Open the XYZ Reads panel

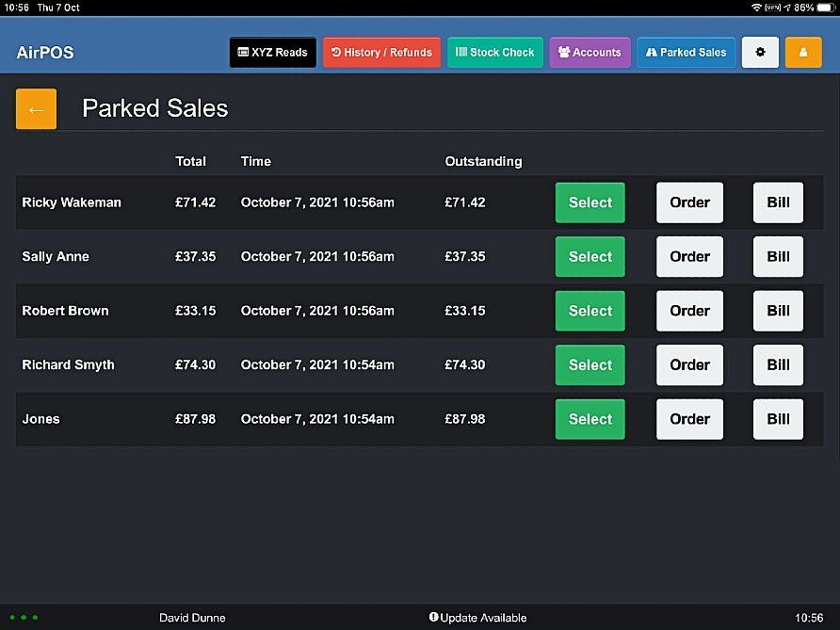coord(272,52)
